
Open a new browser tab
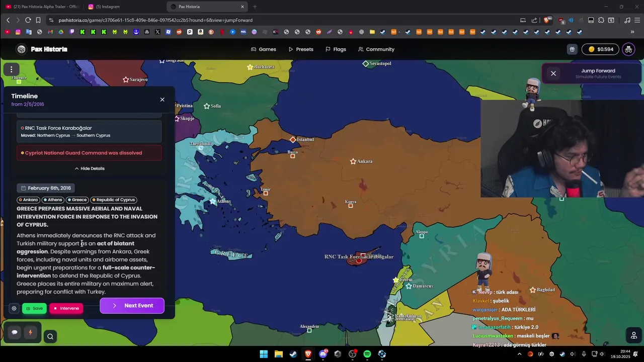tap(255, 7)
